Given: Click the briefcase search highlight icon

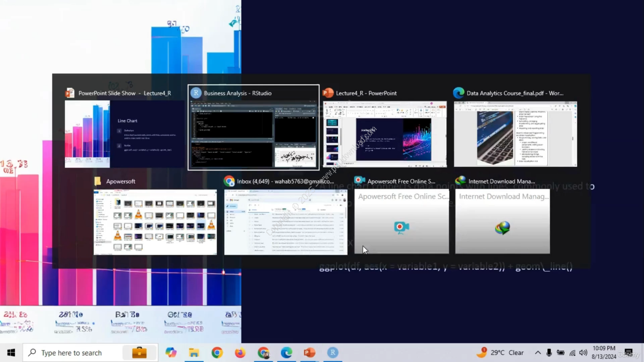Looking at the screenshot, I should tap(139, 353).
